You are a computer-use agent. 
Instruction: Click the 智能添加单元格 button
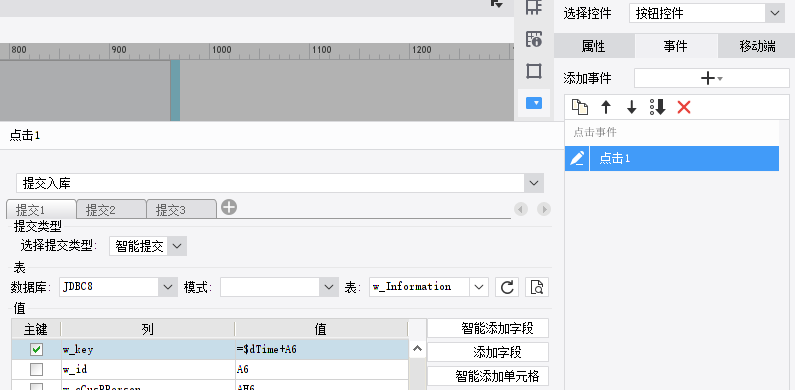point(488,376)
